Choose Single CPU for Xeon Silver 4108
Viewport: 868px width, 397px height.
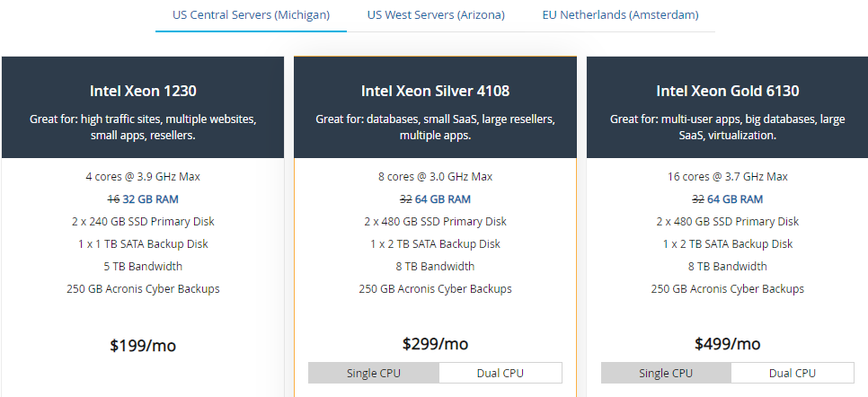374,373
